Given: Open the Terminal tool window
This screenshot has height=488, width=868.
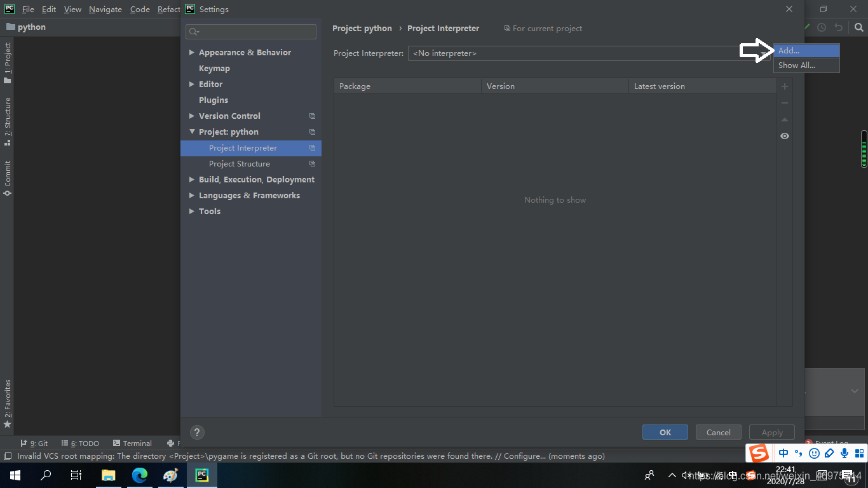Looking at the screenshot, I should tap(132, 444).
